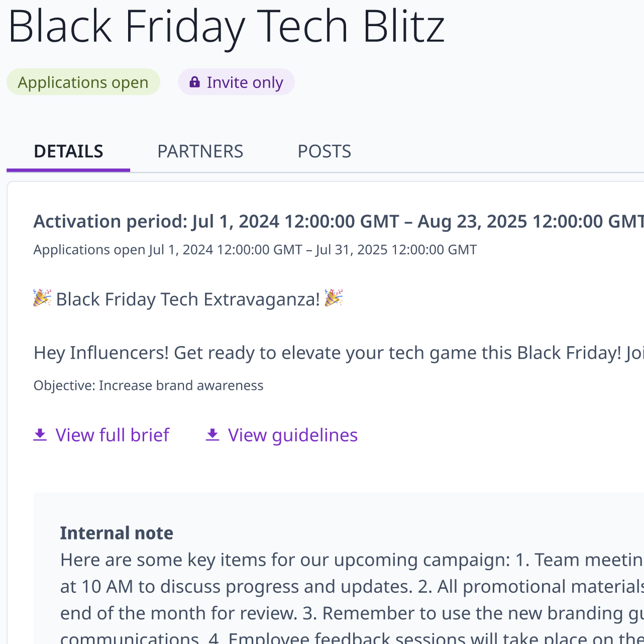Click the party popper emoji after Extravaganza!

coord(334,298)
